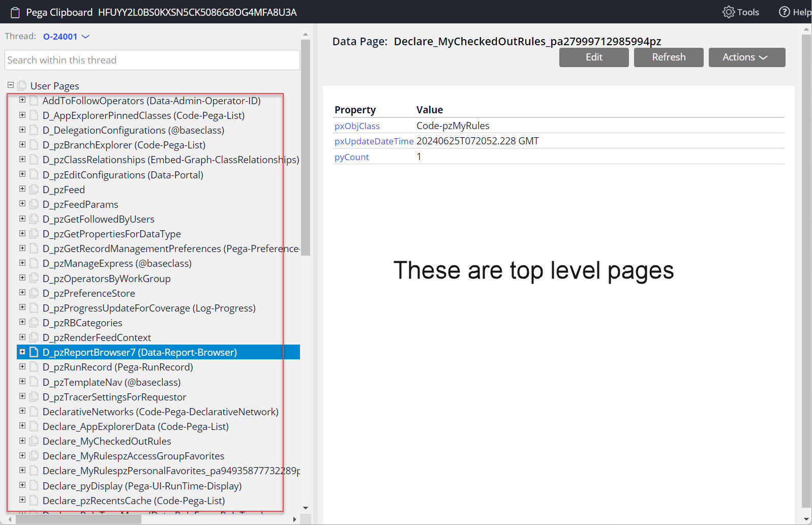The height and width of the screenshot is (525, 812).
Task: Open the pxUpdateDateTime property link
Action: (374, 141)
